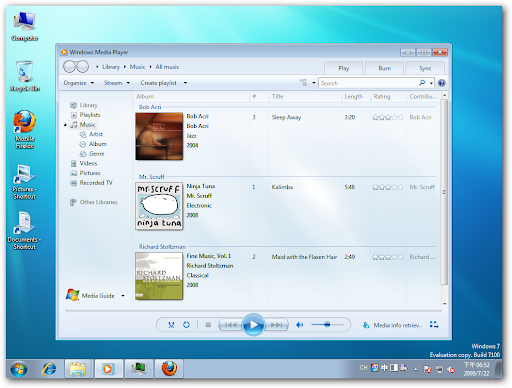Open the Recycle Bin desktop icon
Viewport: 512px width, 388px height.
tap(25, 76)
